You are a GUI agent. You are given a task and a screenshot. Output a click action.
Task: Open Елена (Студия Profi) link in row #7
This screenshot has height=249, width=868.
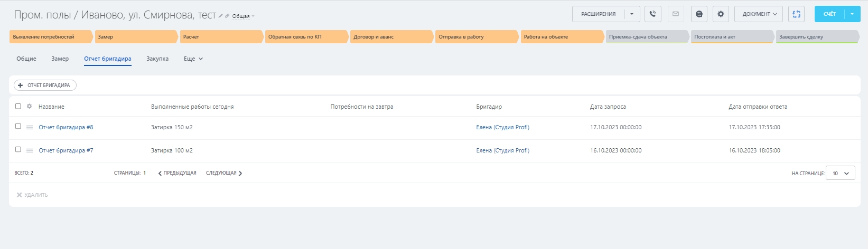pyautogui.click(x=502, y=150)
